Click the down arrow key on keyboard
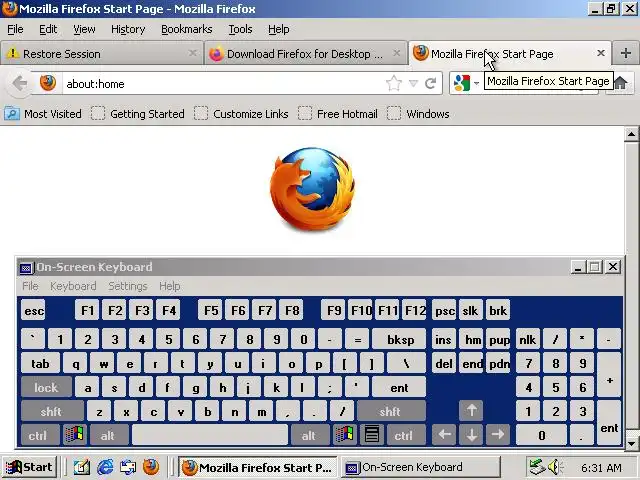The width and height of the screenshot is (640, 480). click(471, 435)
